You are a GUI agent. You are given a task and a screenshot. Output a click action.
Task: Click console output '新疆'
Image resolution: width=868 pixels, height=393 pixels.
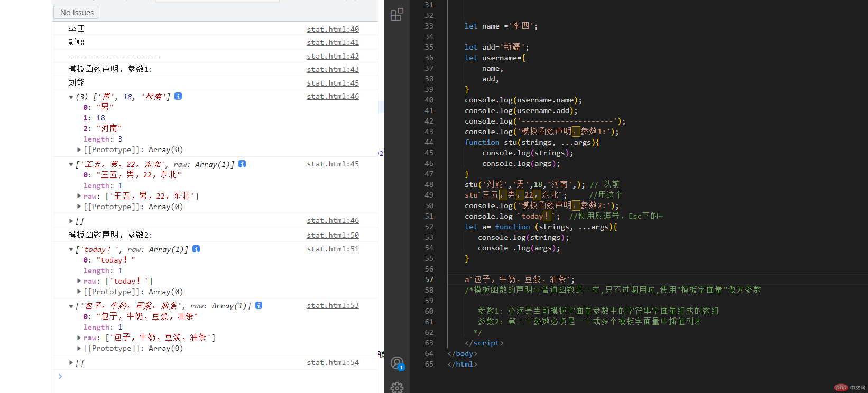coord(76,42)
